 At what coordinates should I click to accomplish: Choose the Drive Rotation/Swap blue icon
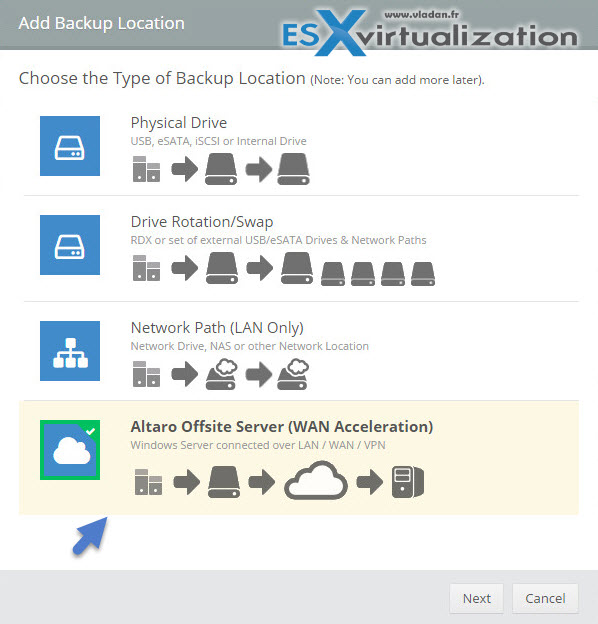[x=70, y=245]
